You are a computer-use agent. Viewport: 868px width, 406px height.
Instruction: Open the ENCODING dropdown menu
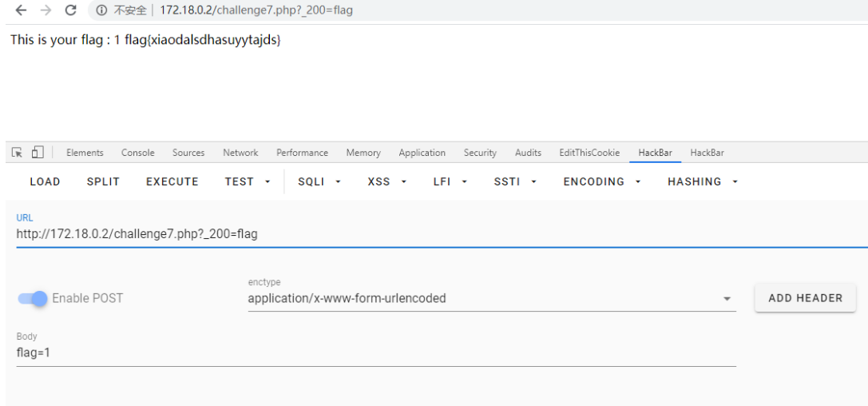(602, 181)
